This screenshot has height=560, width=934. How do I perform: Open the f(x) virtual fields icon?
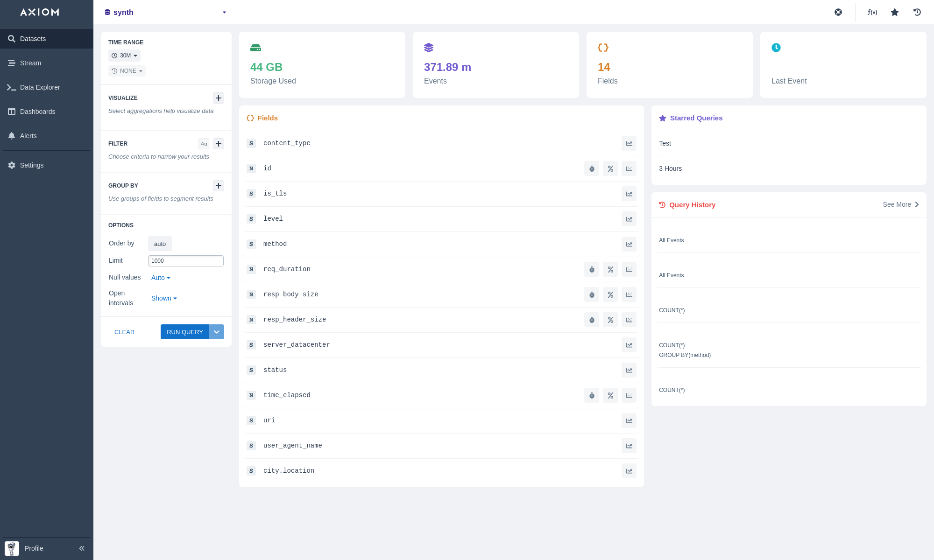872,12
